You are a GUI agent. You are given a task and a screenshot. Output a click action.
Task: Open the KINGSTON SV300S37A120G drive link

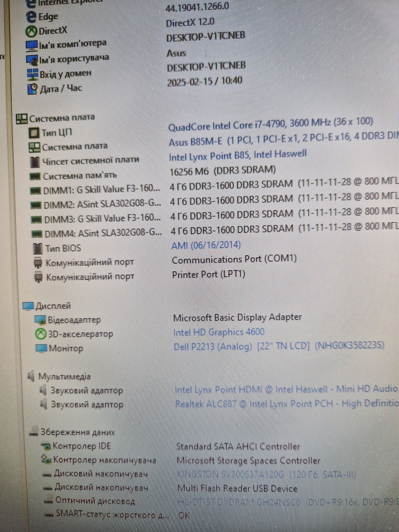click(x=267, y=474)
